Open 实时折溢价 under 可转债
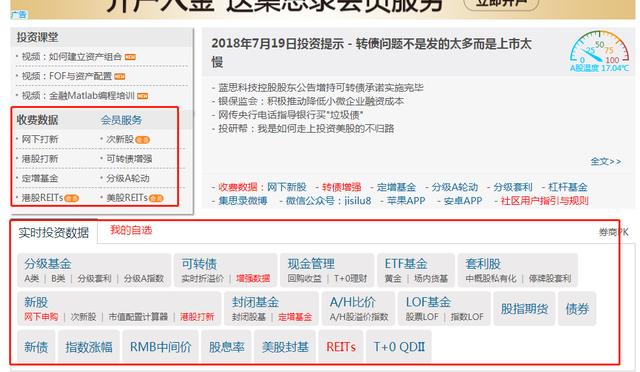This screenshot has width=640, height=372. (202, 278)
